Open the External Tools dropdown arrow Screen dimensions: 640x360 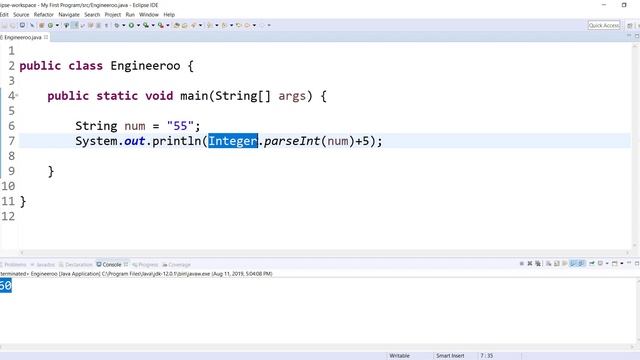point(168,25)
